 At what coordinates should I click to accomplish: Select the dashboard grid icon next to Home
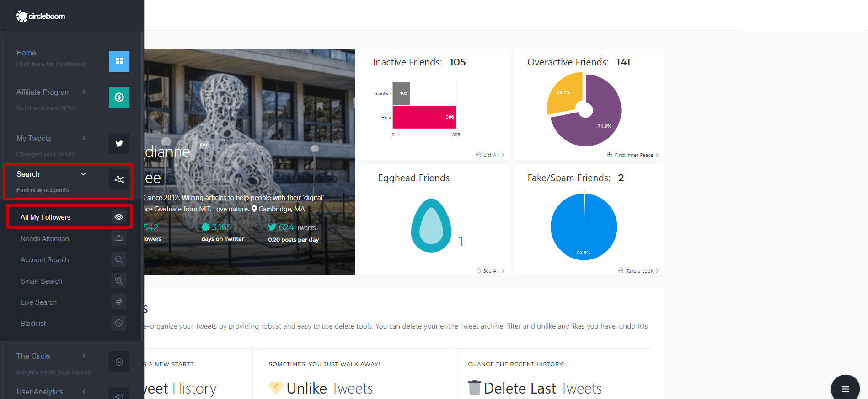[x=119, y=61]
